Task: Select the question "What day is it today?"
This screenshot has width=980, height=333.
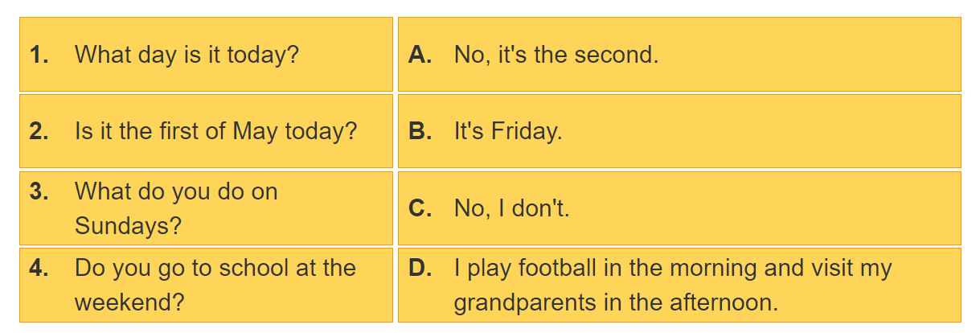Action: tap(187, 55)
